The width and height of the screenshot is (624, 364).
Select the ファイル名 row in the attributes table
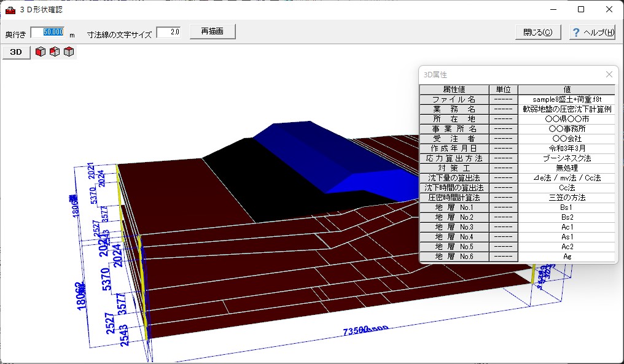click(454, 99)
